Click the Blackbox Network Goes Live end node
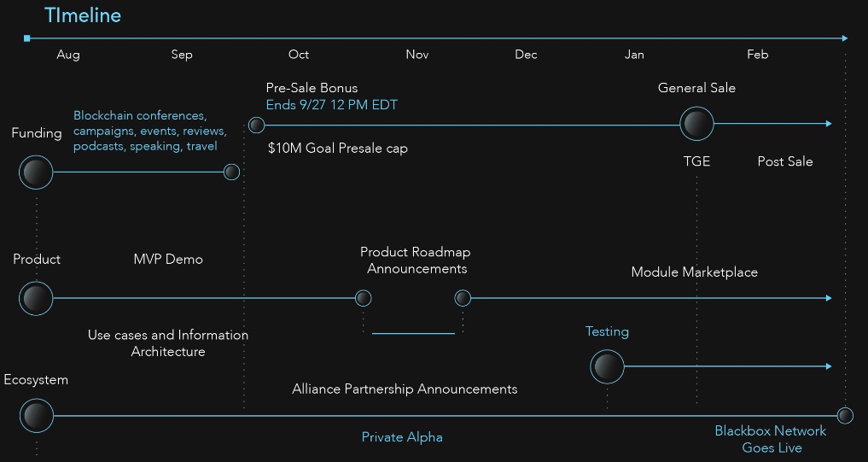The width and height of the screenshot is (868, 462). [845, 416]
